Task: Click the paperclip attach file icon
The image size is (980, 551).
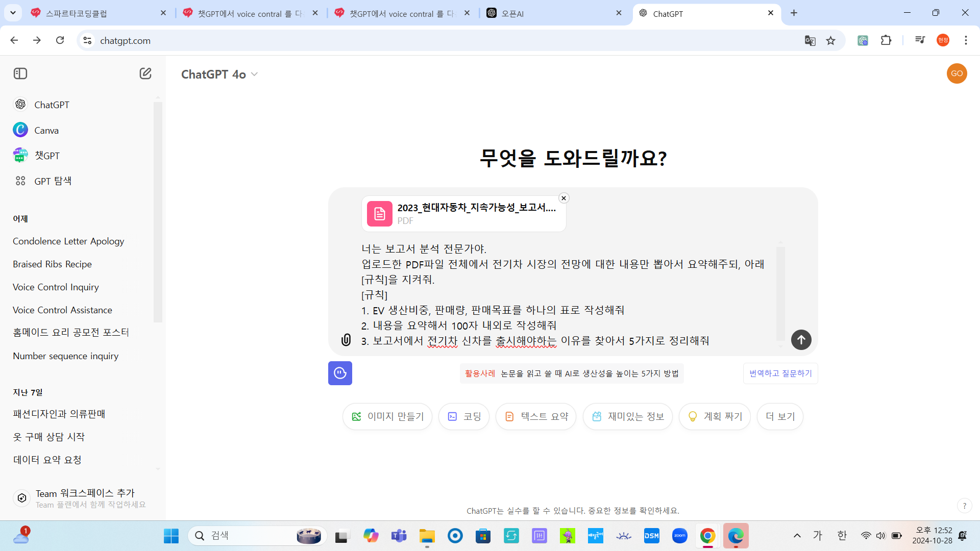Action: pyautogui.click(x=346, y=340)
